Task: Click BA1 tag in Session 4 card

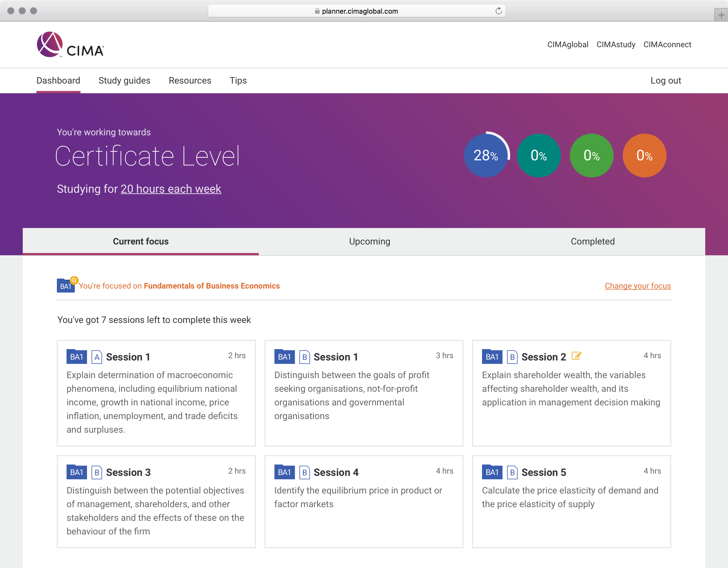Action: 284,472
